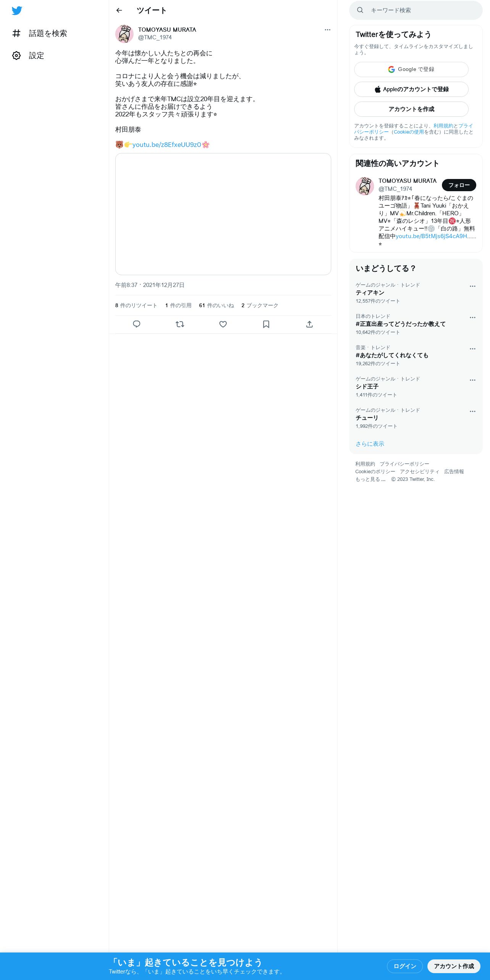
Task: Click ログイン in bottom banner
Action: click(405, 966)
